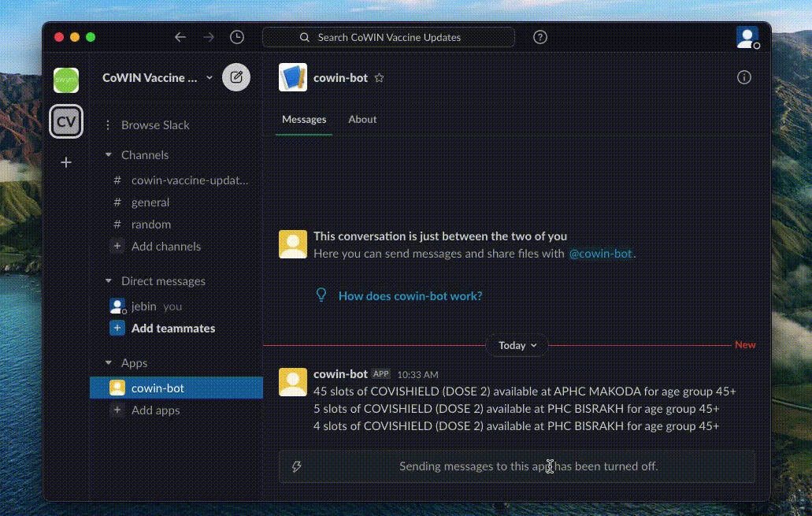This screenshot has height=516, width=812.
Task: Click the shortcuts lightning bolt icon
Action: click(297, 467)
